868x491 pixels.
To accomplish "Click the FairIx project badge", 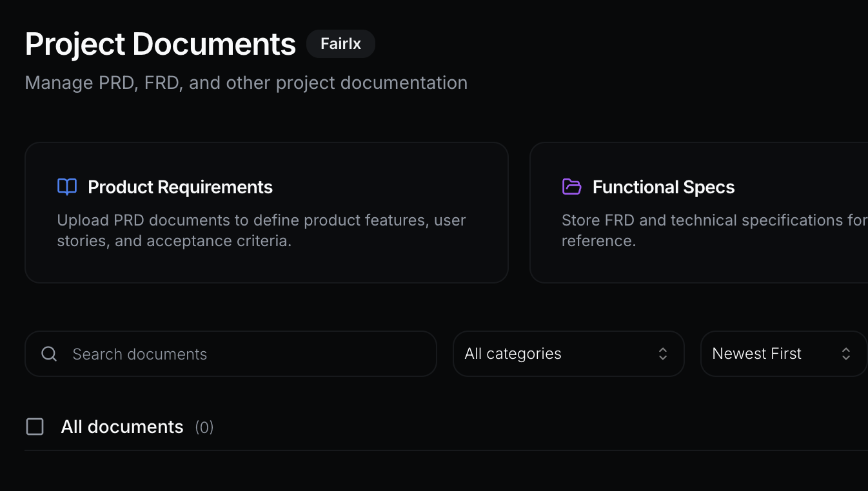I will click(340, 44).
